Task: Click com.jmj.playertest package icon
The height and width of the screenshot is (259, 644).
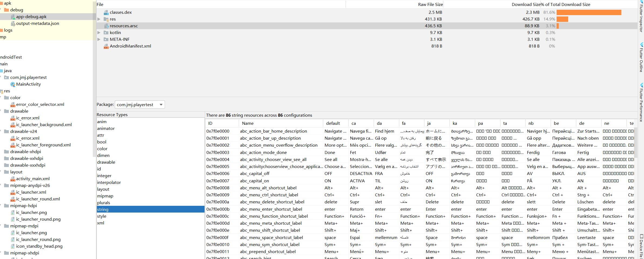Action: pyautogui.click(x=7, y=78)
